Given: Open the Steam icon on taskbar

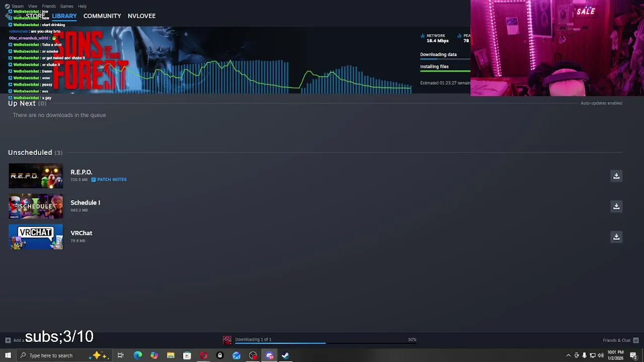Looking at the screenshot, I should (x=285, y=355).
